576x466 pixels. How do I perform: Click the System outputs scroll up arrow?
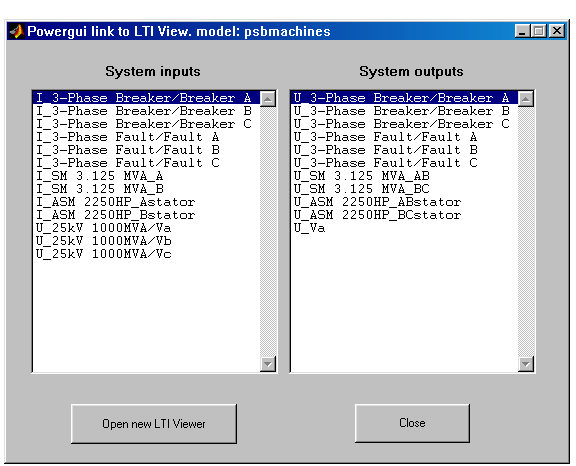tap(526, 99)
